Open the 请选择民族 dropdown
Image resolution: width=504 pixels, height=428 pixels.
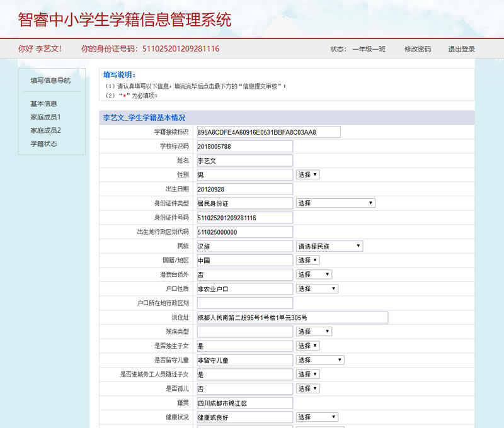(329, 246)
